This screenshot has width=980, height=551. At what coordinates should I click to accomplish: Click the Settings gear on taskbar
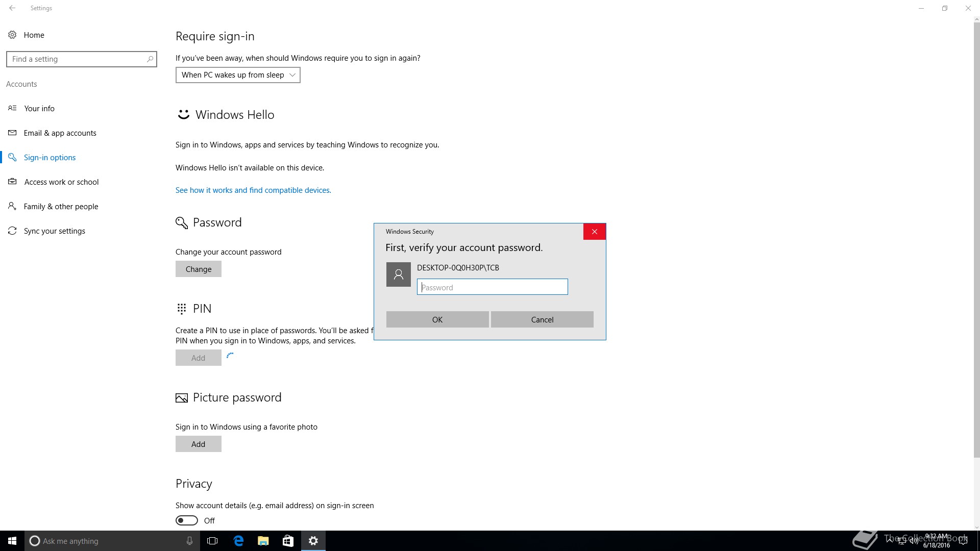313,541
